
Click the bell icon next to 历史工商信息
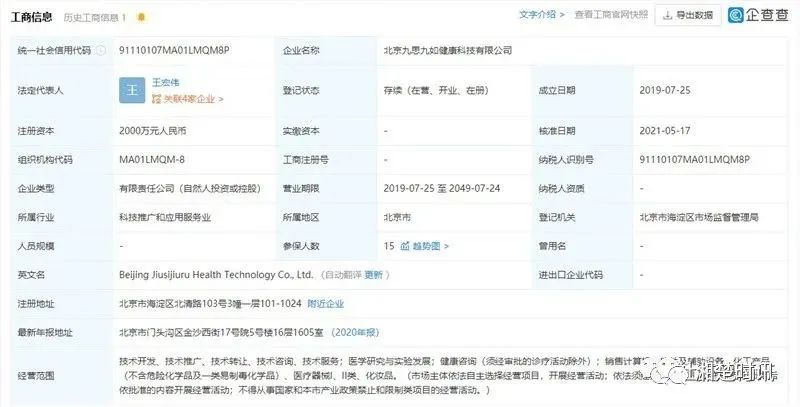pyautogui.click(x=141, y=17)
